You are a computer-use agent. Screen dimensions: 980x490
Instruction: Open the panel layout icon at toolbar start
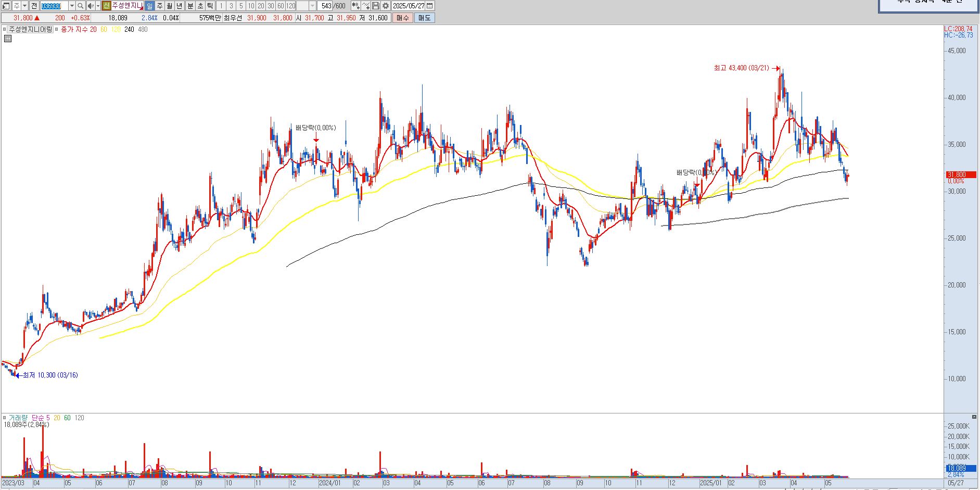click(x=6, y=6)
